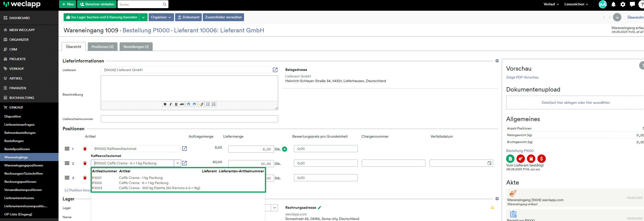Open the Lager select dropdown arrow
This screenshot has width=644, height=221.
(x=275, y=208)
